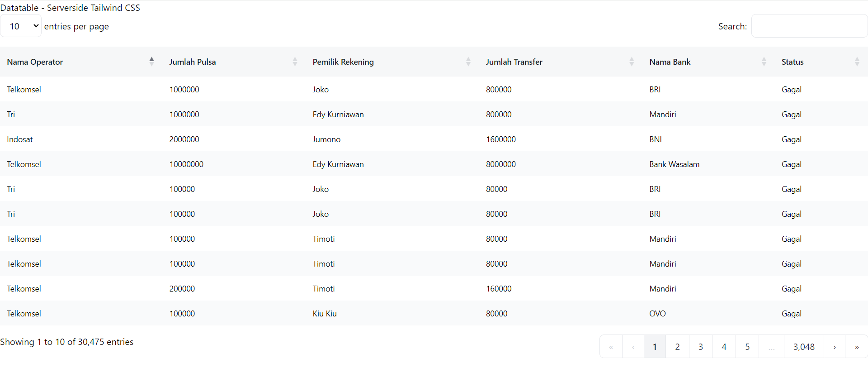Click Timoti in the 200000 row
Screen dimensions: 868x373
(324, 289)
